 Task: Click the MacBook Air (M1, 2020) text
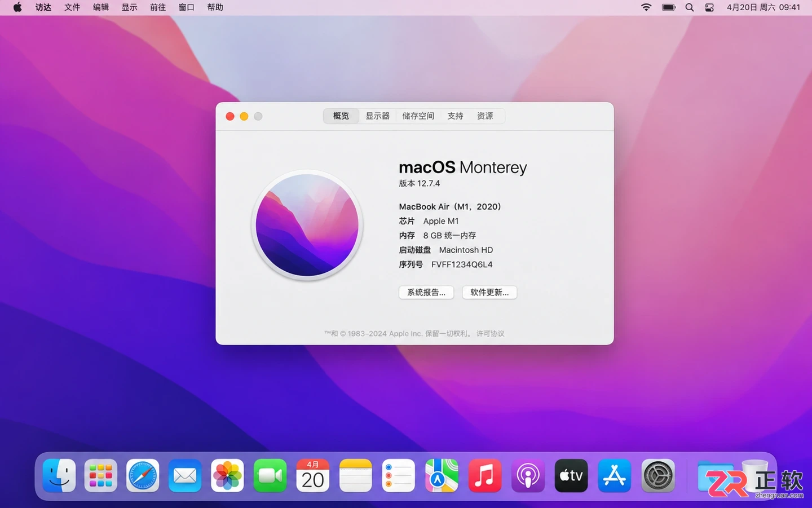pos(450,207)
